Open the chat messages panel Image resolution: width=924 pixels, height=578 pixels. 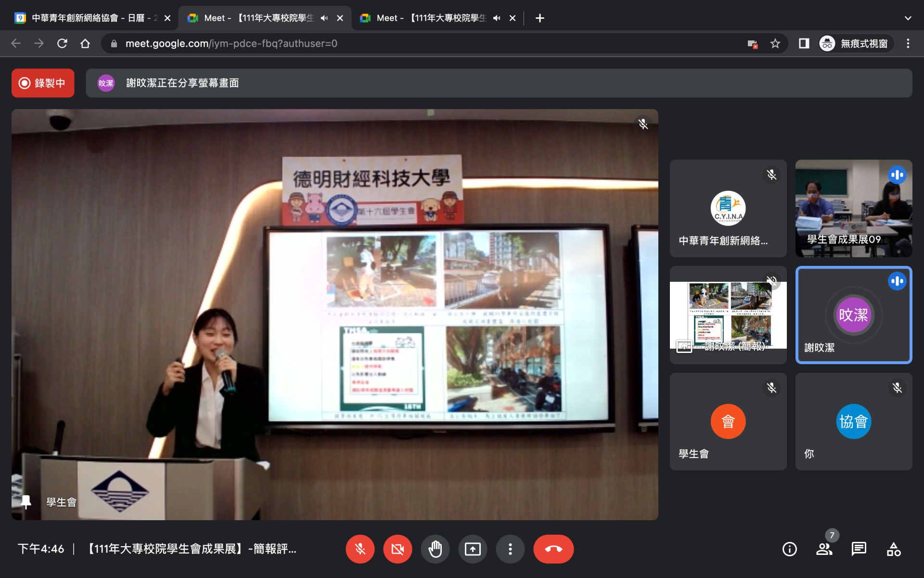(859, 549)
